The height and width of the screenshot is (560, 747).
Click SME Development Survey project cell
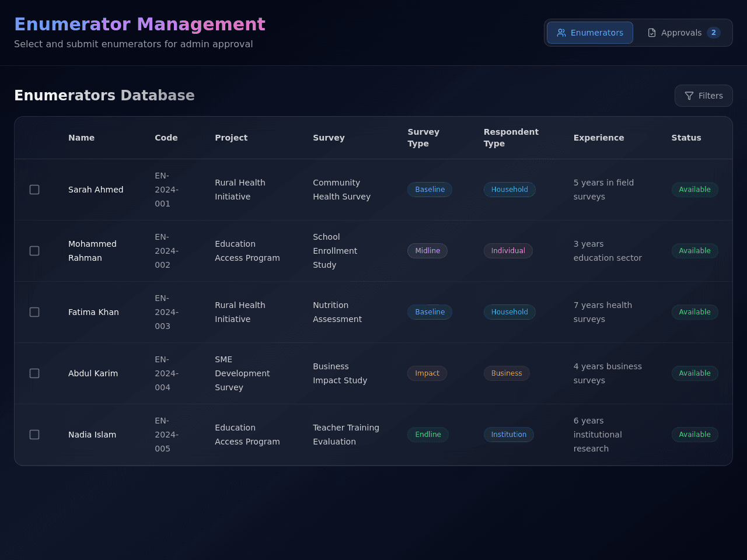242,373
